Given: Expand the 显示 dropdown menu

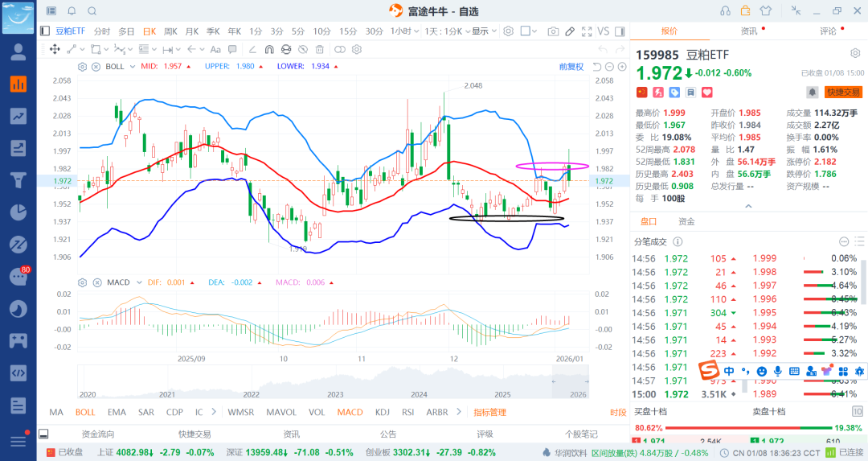Looking at the screenshot, I should click(484, 31).
